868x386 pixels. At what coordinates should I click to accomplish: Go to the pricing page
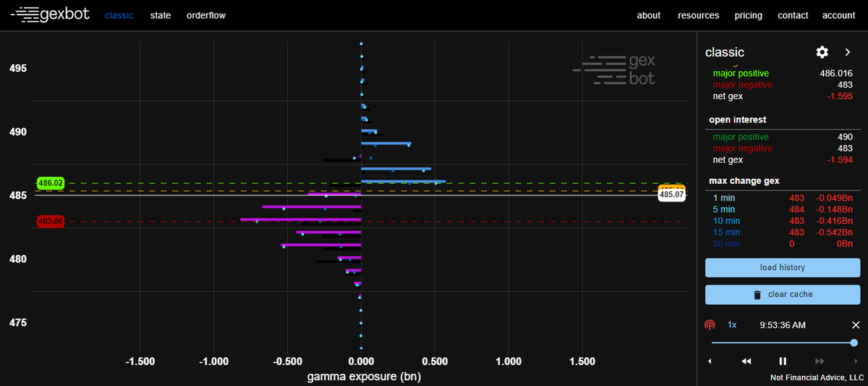(749, 15)
